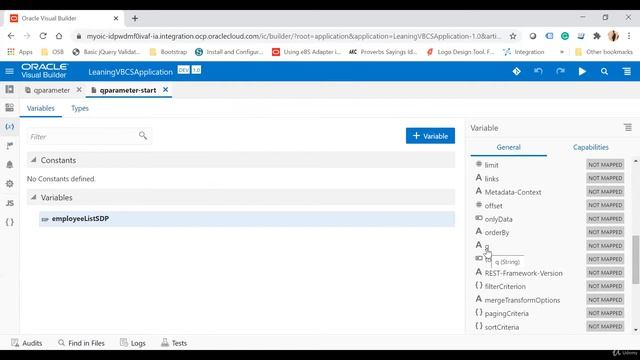This screenshot has width=640, height=360.
Task: Open the Actions flag sidebar icon
Action: pos(9,146)
